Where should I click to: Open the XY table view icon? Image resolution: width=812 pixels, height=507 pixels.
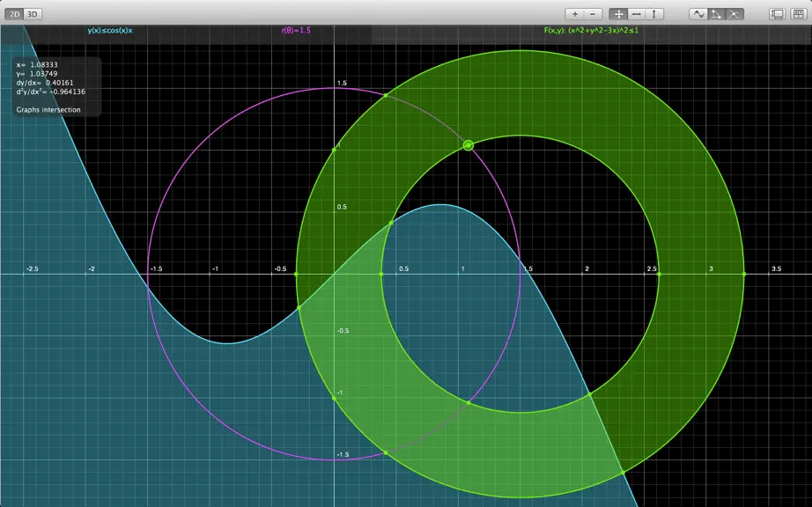pos(798,14)
